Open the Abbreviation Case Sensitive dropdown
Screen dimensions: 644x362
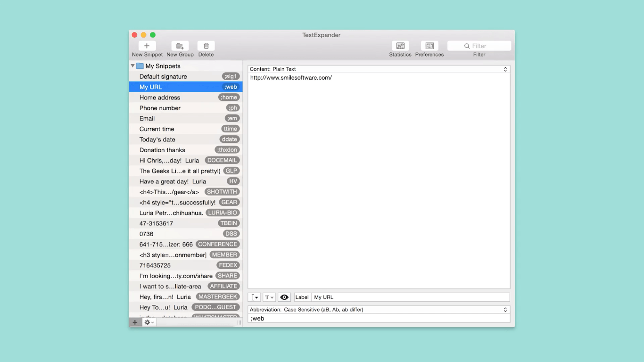point(379,310)
